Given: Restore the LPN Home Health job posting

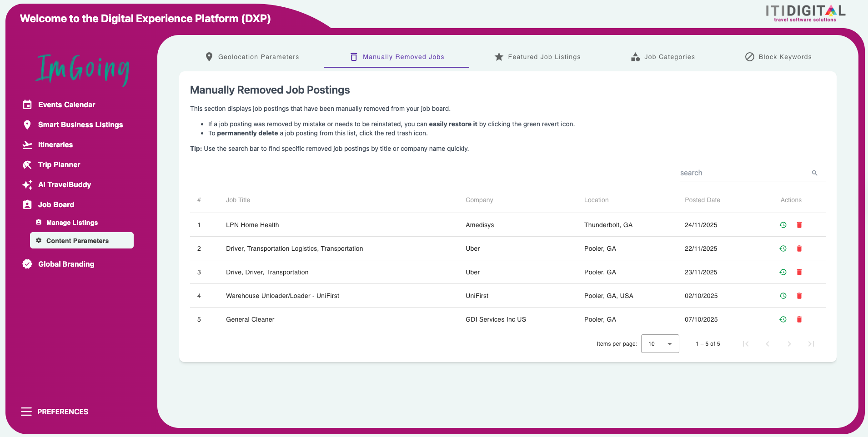Looking at the screenshot, I should [x=783, y=225].
